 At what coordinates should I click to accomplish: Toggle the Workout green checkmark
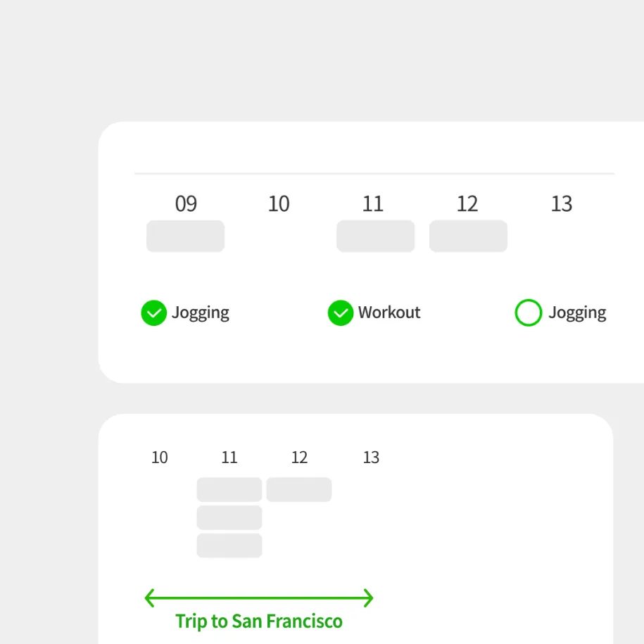point(341,313)
